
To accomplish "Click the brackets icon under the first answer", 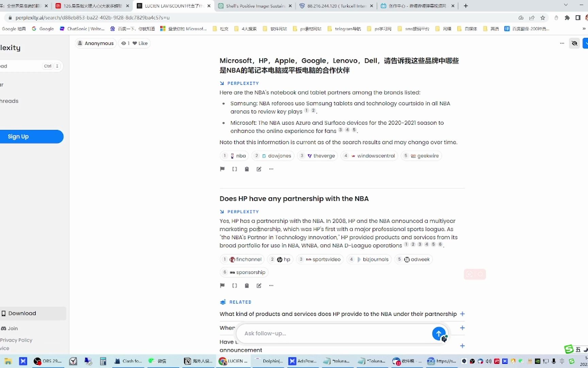I will (x=234, y=169).
